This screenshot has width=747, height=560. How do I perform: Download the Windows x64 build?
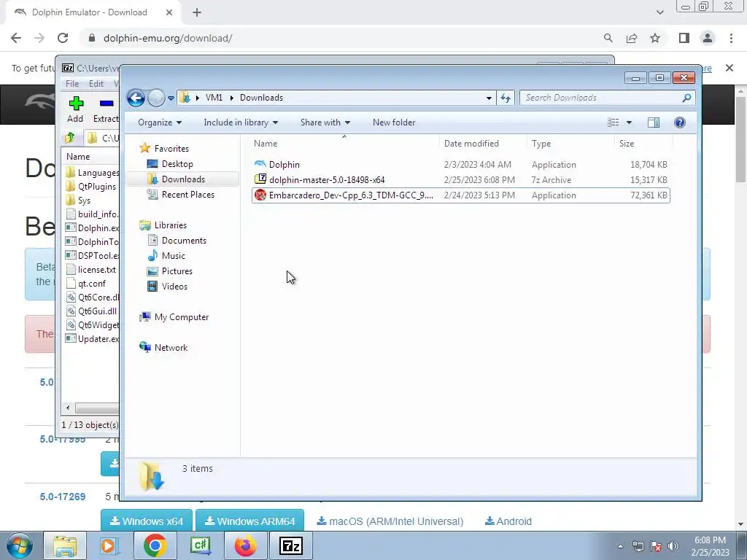tap(147, 521)
